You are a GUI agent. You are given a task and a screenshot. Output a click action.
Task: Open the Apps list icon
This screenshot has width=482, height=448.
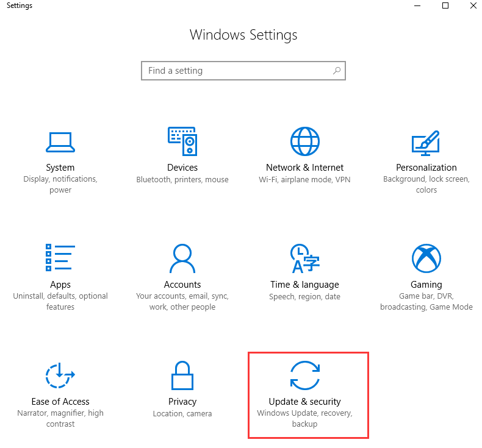[60, 258]
